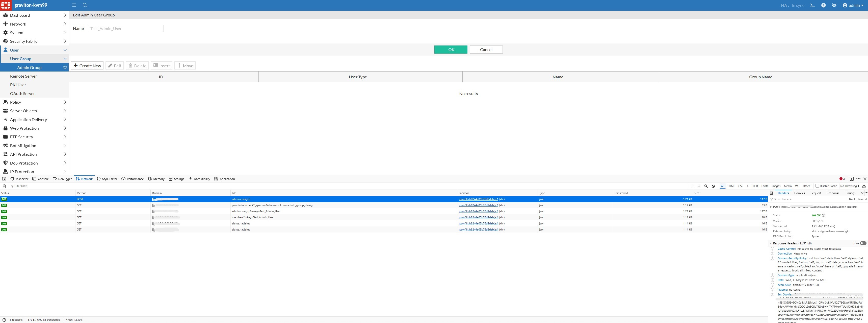Collapse the sidebar with the hamburger icon
The width and height of the screenshot is (868, 323).
click(74, 5)
